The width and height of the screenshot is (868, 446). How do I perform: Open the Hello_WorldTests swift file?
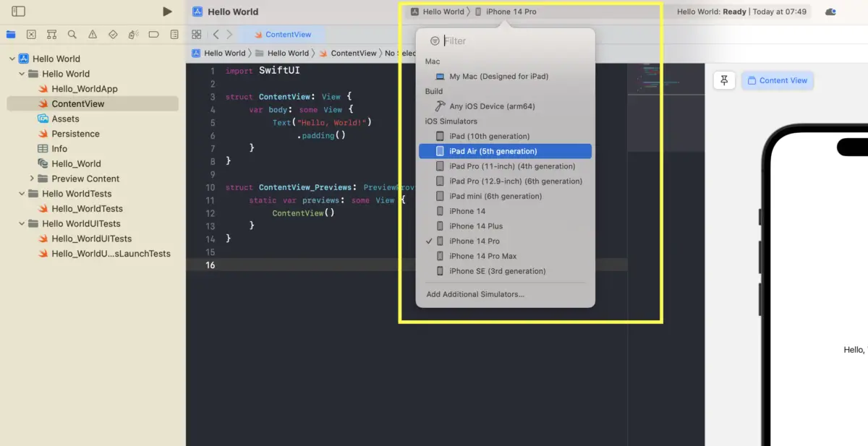tap(93, 208)
